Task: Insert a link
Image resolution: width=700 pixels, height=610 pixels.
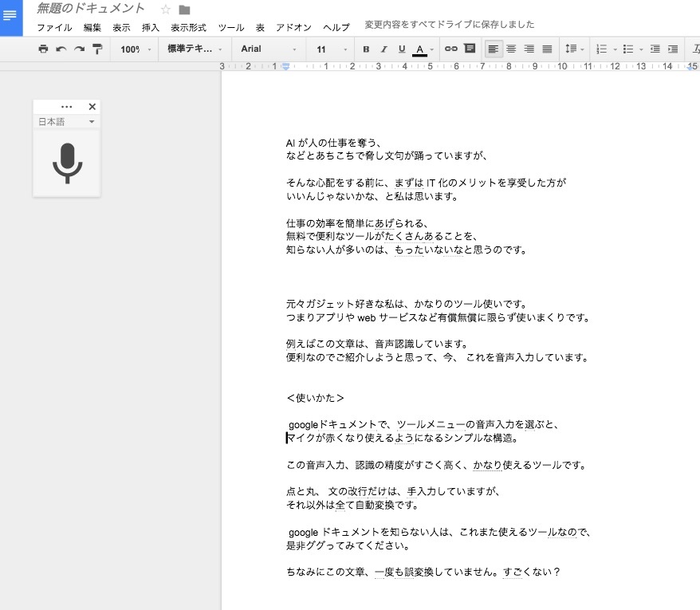Action: pyautogui.click(x=451, y=49)
